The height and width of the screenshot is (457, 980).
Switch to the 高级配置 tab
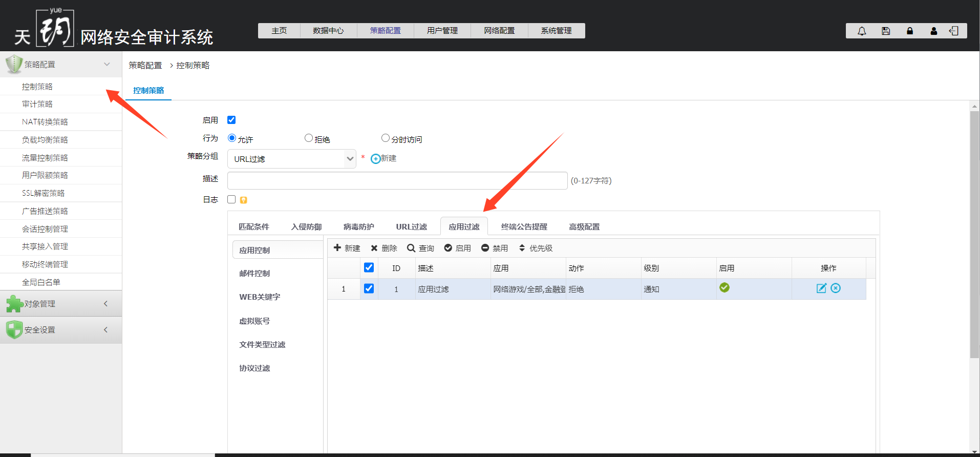(584, 226)
